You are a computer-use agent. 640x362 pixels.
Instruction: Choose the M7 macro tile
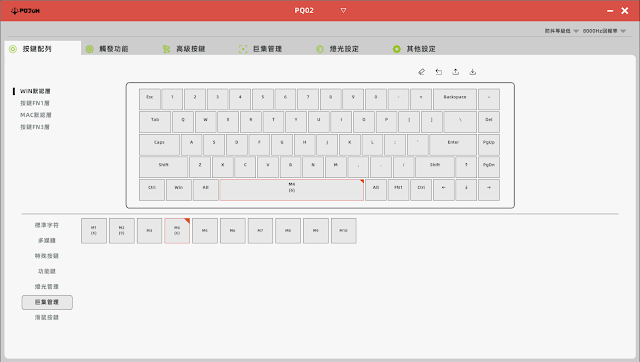click(260, 231)
